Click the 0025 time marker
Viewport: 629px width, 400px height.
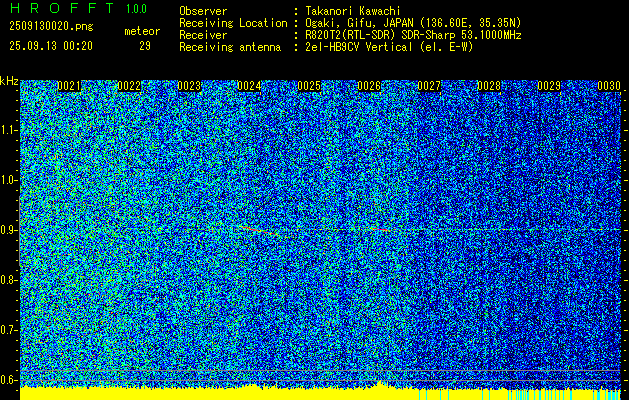pyautogui.click(x=309, y=86)
